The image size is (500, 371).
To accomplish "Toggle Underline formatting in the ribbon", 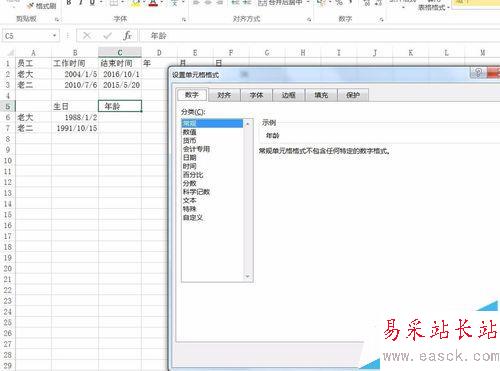I will (92, 3).
